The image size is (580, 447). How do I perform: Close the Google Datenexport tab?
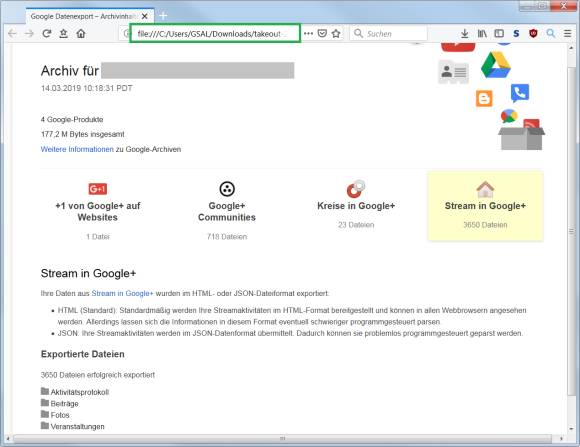pos(145,16)
